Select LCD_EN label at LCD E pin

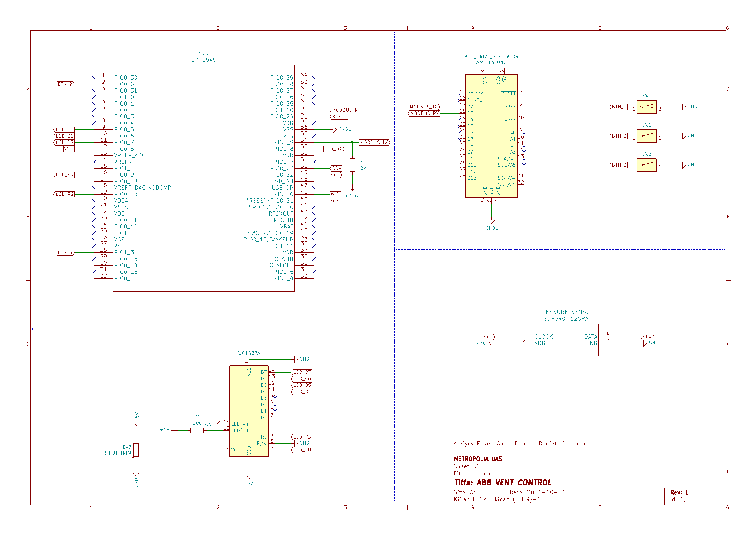pos(302,450)
